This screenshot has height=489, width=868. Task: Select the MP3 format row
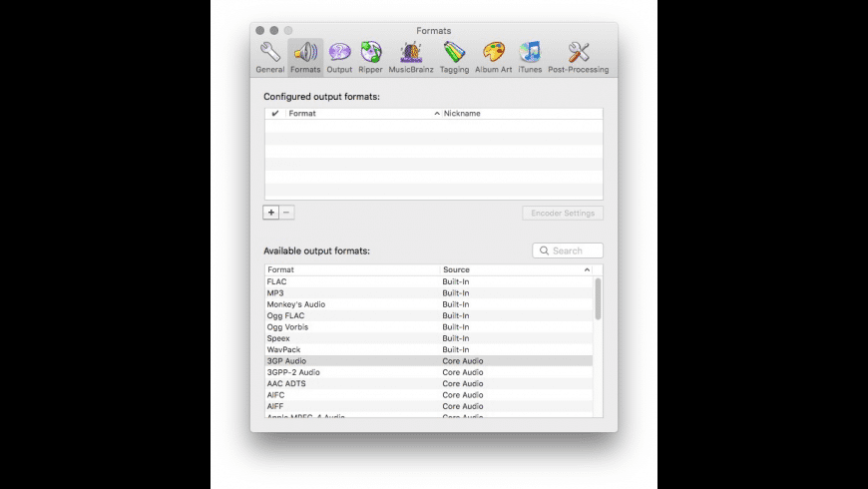[x=429, y=293]
